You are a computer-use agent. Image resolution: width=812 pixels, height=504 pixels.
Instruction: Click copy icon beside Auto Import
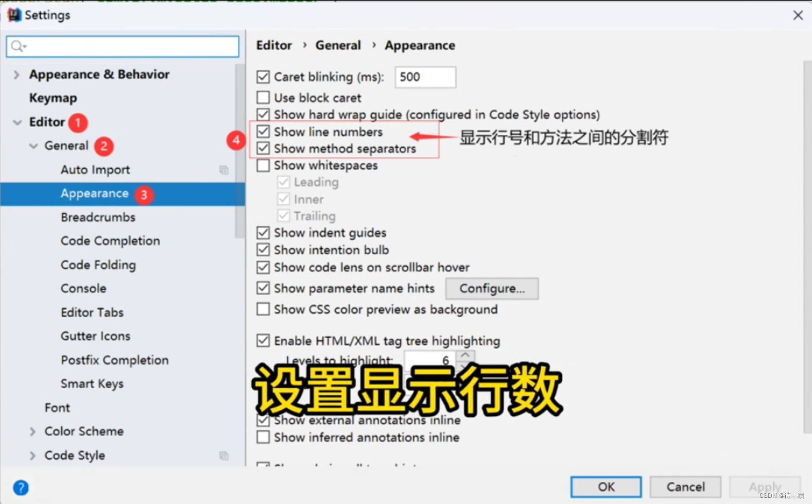pos(224,170)
